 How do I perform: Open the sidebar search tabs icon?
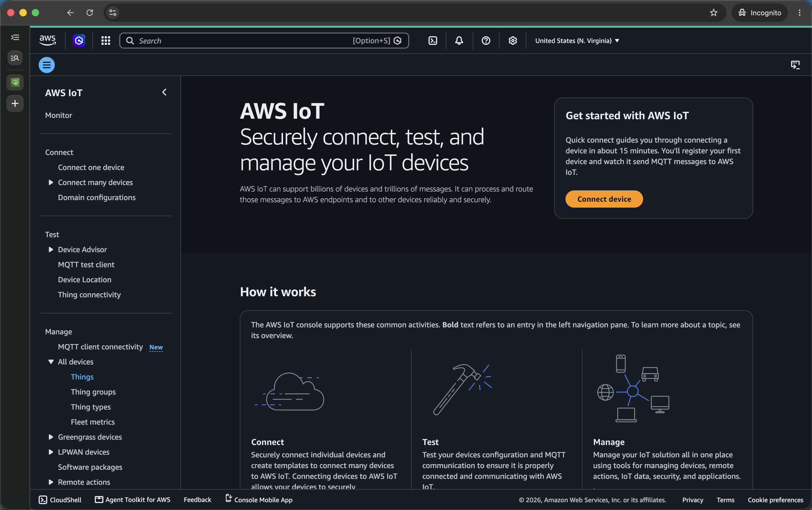click(15, 58)
